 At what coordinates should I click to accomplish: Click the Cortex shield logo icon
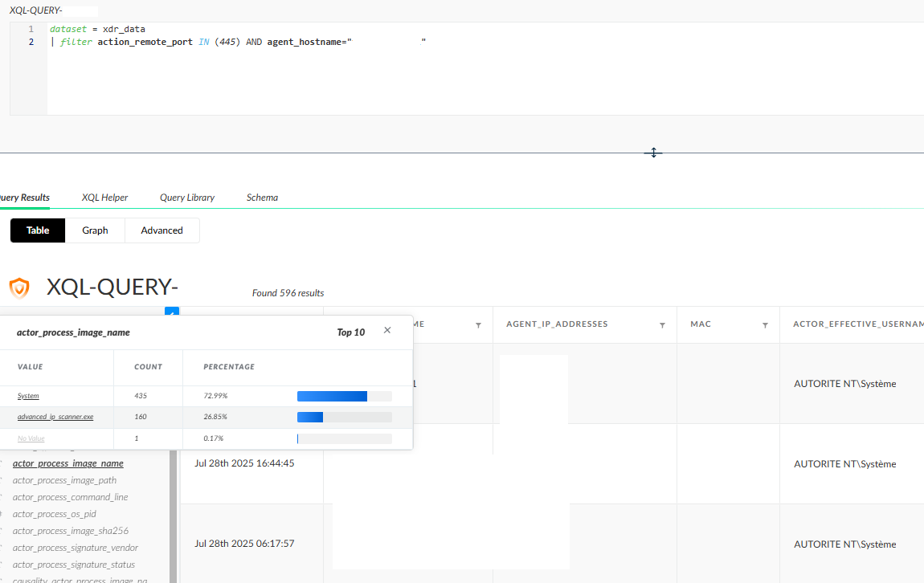pyautogui.click(x=19, y=287)
